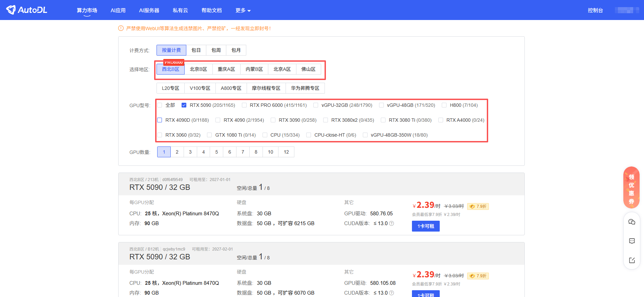Viewport: 644px width, 297px height.
Task: Click the 领优惠券 coupon badge
Action: click(x=631, y=188)
